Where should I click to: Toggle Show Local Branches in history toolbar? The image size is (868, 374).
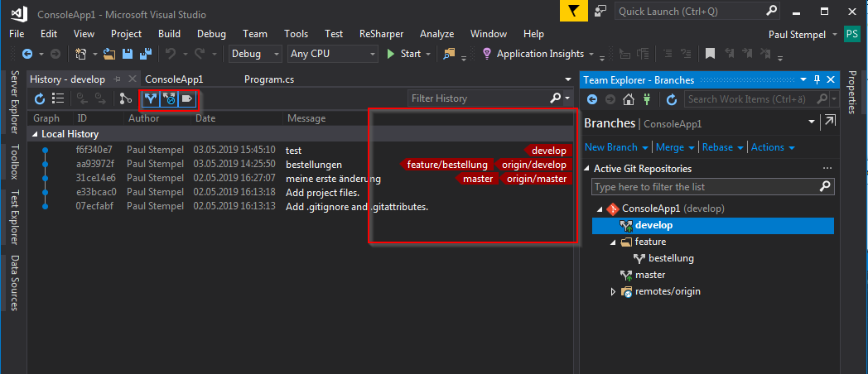coord(151,98)
